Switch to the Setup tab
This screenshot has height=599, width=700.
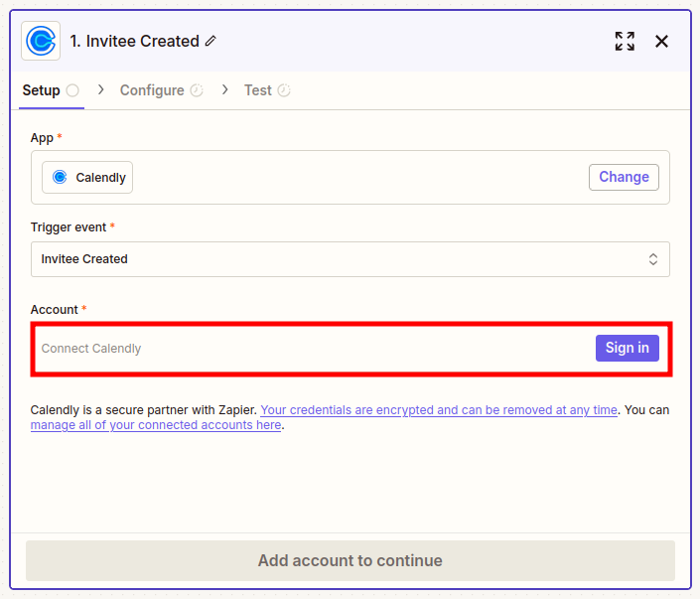coord(51,90)
